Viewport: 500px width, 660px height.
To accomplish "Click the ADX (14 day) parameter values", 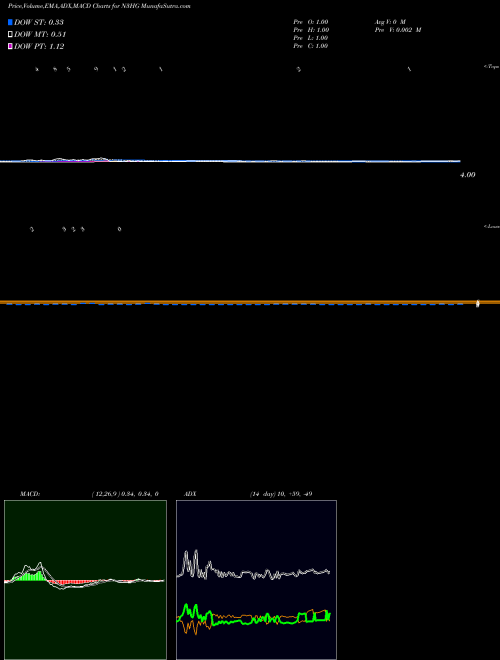I will 281,494.
